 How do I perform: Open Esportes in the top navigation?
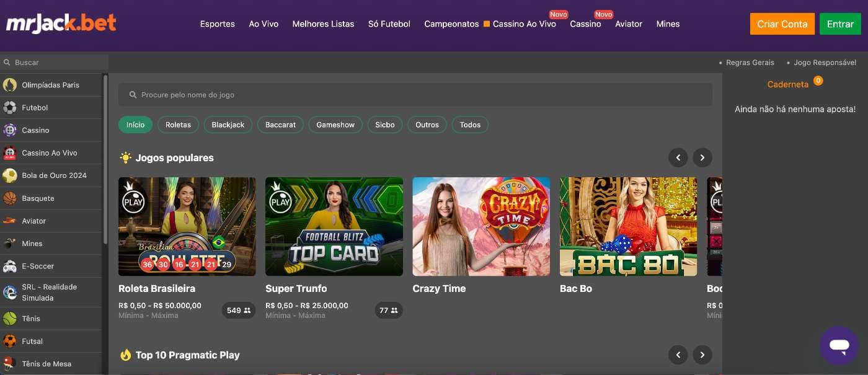218,24
